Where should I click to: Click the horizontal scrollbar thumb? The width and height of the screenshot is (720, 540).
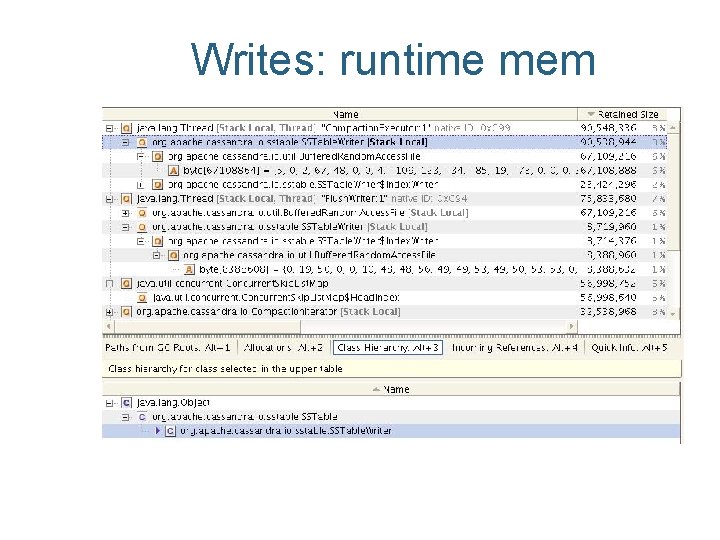tap(207, 326)
